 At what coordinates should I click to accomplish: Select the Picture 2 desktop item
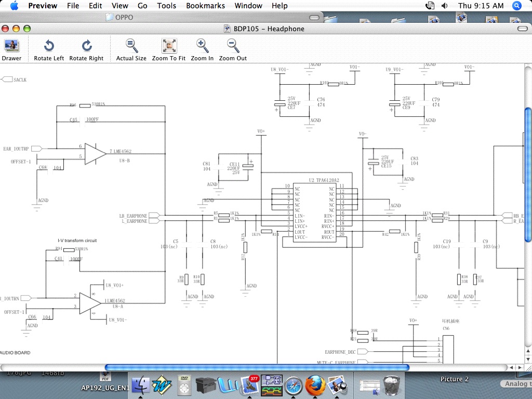click(x=454, y=379)
